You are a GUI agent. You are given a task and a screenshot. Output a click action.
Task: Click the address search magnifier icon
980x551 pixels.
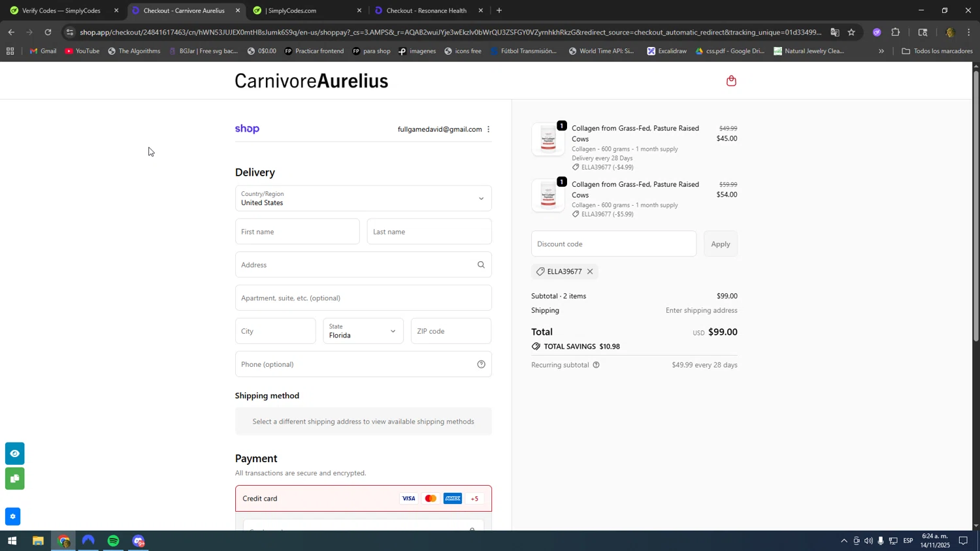coord(481,265)
